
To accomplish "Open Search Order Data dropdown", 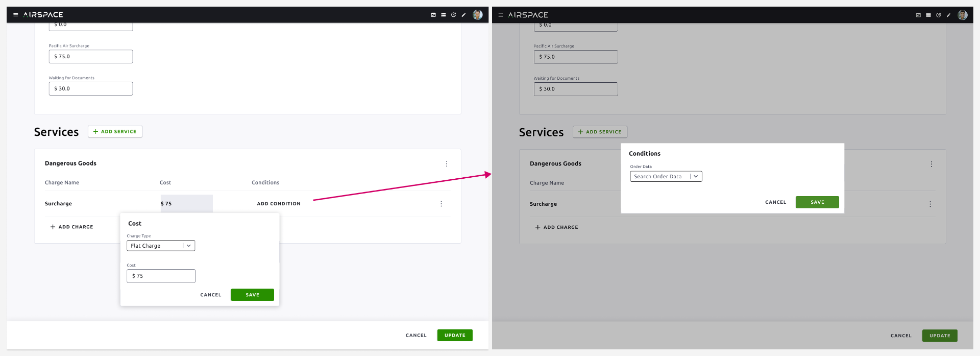I will (666, 176).
